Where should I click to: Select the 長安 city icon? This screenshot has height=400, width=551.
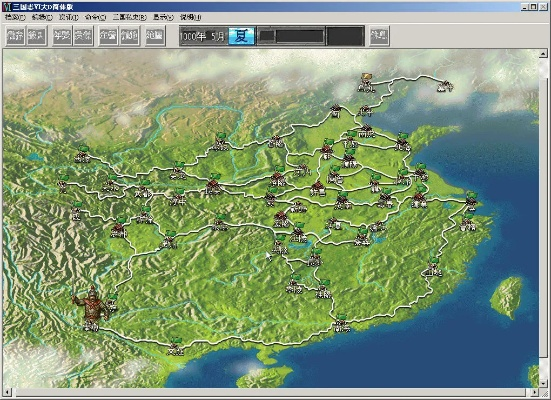[x=213, y=184]
